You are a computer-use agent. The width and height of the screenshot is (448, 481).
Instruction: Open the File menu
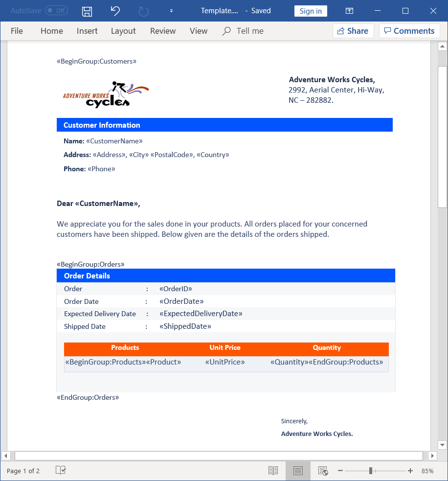pyautogui.click(x=17, y=31)
